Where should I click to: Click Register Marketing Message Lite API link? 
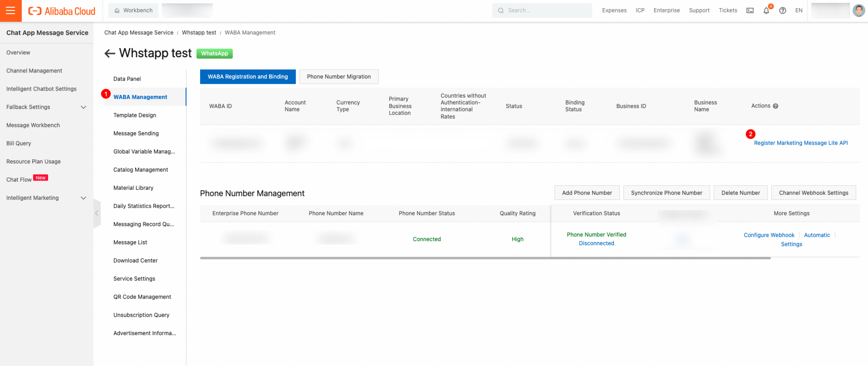point(801,143)
